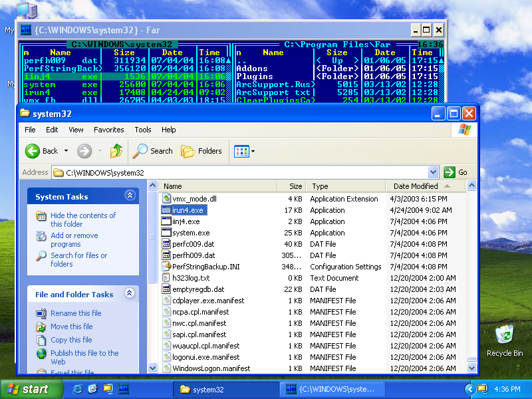This screenshot has height=399, width=532.
Task: Open the Favorites menu
Action: [109, 130]
